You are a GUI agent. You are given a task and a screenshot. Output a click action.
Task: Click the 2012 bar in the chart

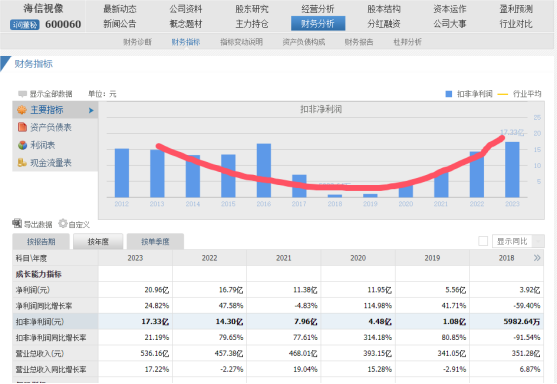coord(122,173)
